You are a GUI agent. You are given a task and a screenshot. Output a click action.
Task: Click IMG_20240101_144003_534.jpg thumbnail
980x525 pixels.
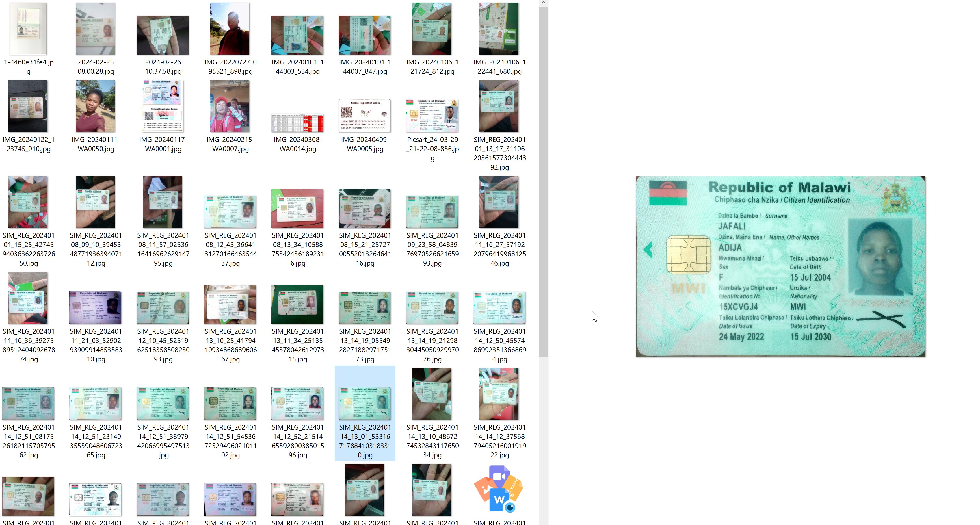(297, 35)
